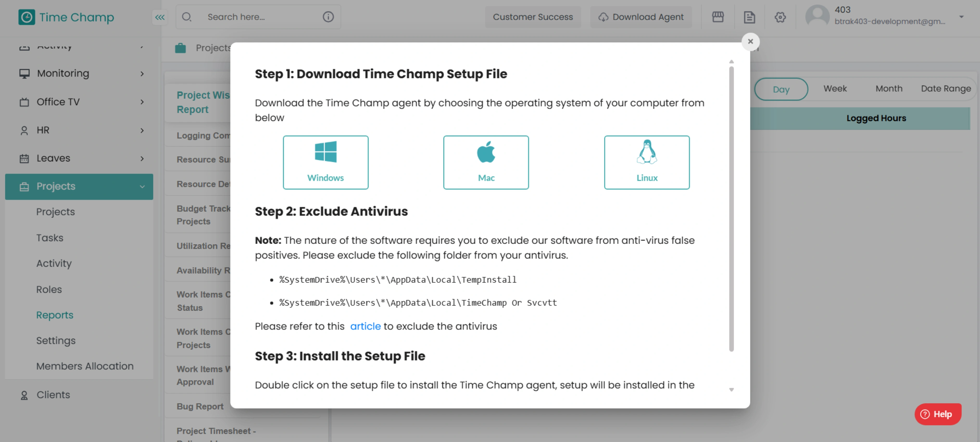Open Clients in the sidebar
This screenshot has height=442, width=980.
53,395
